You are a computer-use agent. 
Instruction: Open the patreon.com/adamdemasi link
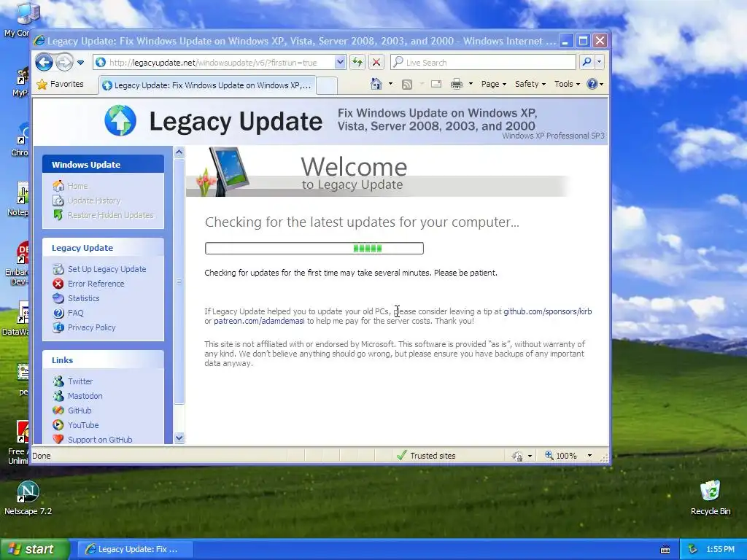click(x=259, y=321)
